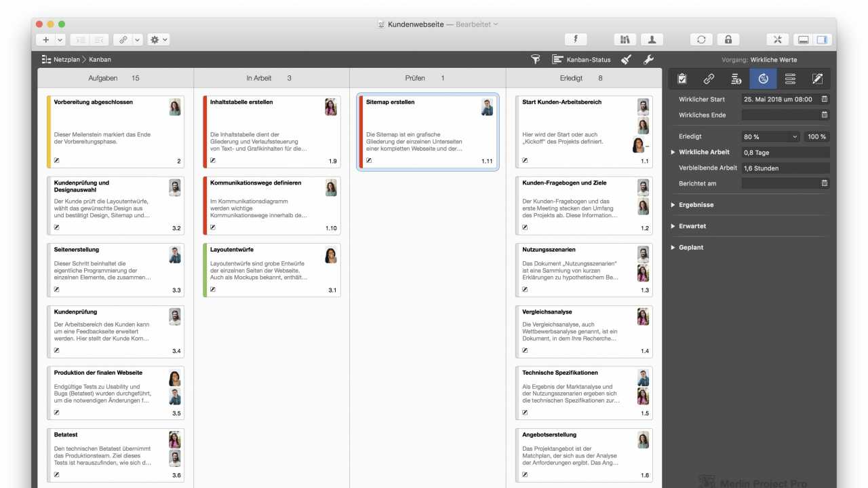Image resolution: width=868 pixels, height=488 pixels.
Task: Expand the Wirkliche Arbeit disclosure triangle
Action: coord(673,152)
